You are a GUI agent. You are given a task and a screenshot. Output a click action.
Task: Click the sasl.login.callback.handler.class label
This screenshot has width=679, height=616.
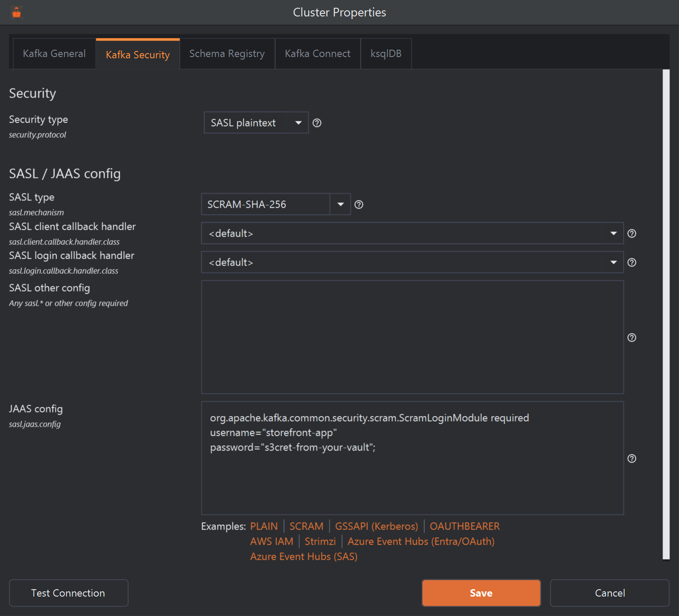(63, 271)
